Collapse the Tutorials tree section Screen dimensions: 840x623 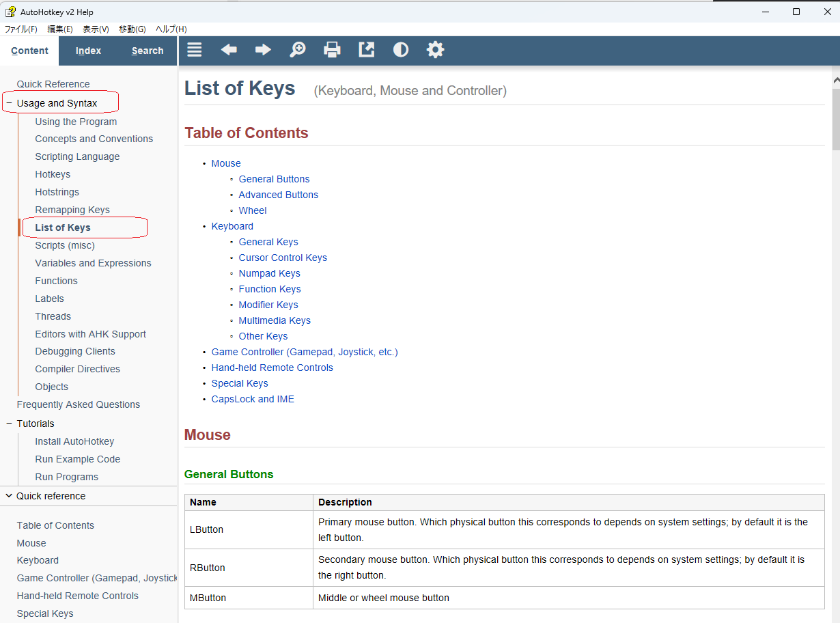coord(9,424)
